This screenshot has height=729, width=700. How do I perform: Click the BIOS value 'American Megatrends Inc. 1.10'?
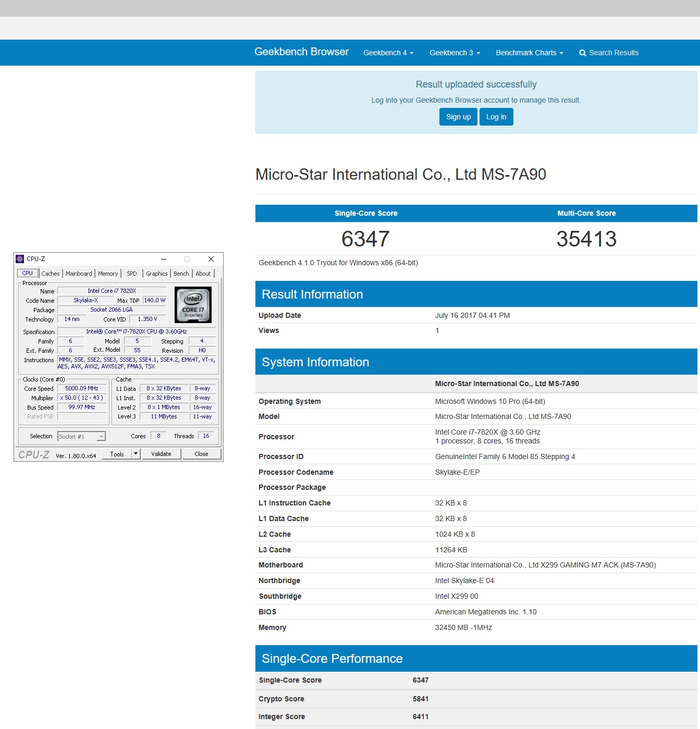point(486,612)
